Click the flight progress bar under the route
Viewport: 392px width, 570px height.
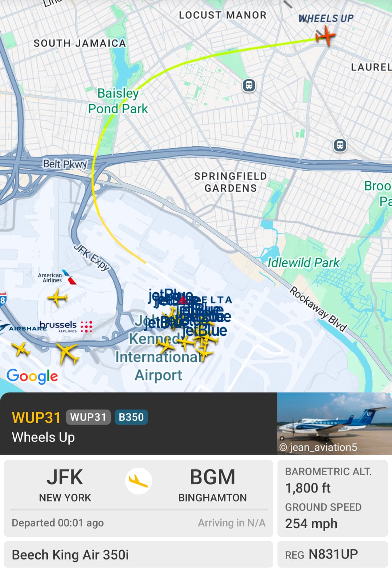[x=139, y=509]
